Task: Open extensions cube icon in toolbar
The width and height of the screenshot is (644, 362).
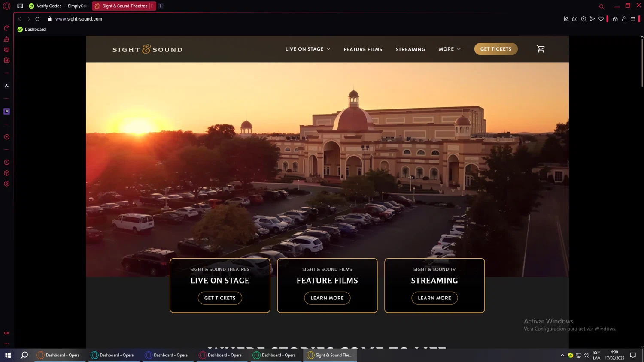Action: coord(615,19)
